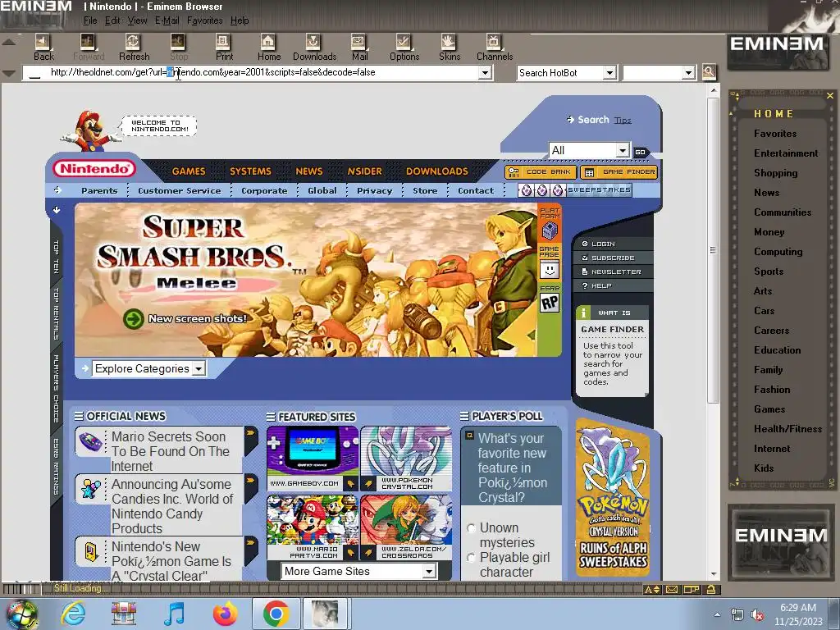Screen dimensions: 840x630
Task: Click the Customer Service link
Action: point(179,190)
